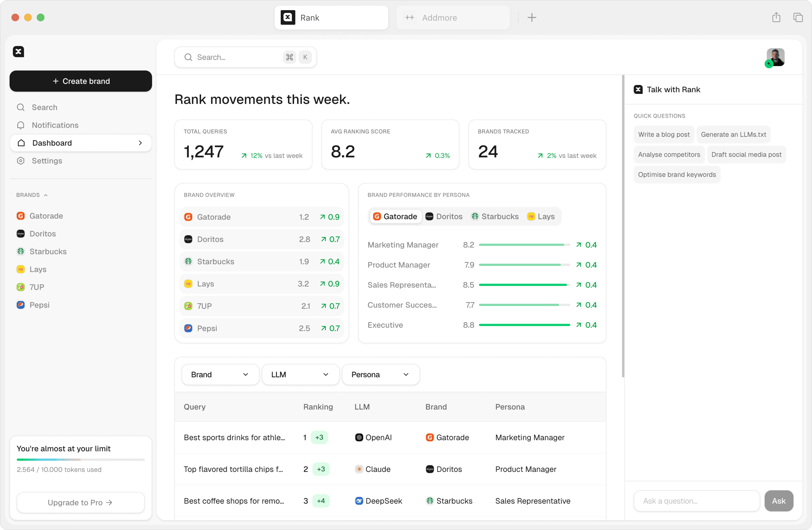Click the Claude icon in the query table

click(359, 469)
